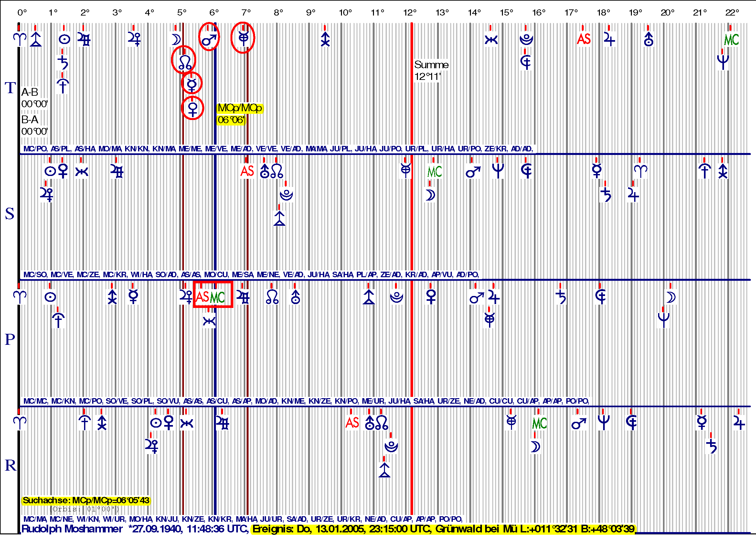Click the circled Mars symbol in row T
Screen dimensions: 756x535
pyautogui.click(x=209, y=39)
